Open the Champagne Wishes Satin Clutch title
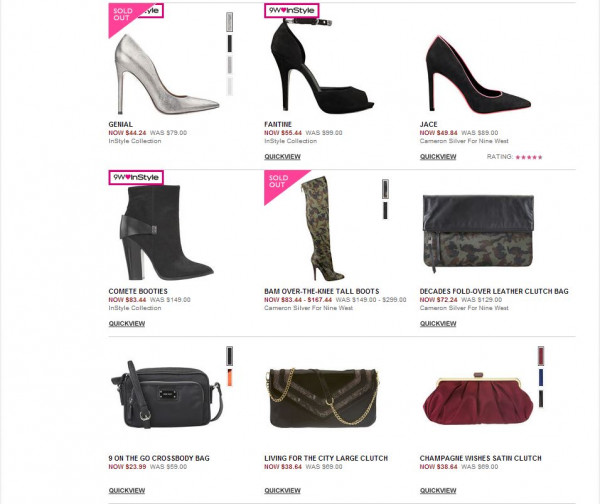600x504 pixels. 481,458
